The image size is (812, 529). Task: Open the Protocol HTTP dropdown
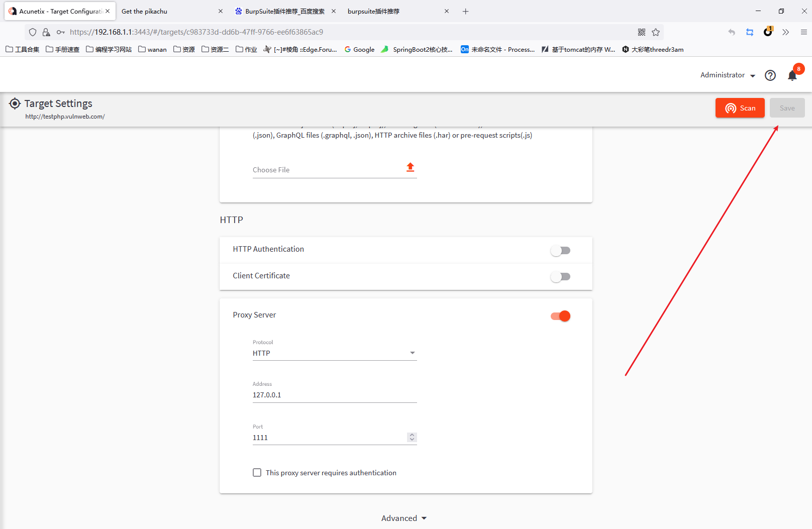[x=335, y=353]
